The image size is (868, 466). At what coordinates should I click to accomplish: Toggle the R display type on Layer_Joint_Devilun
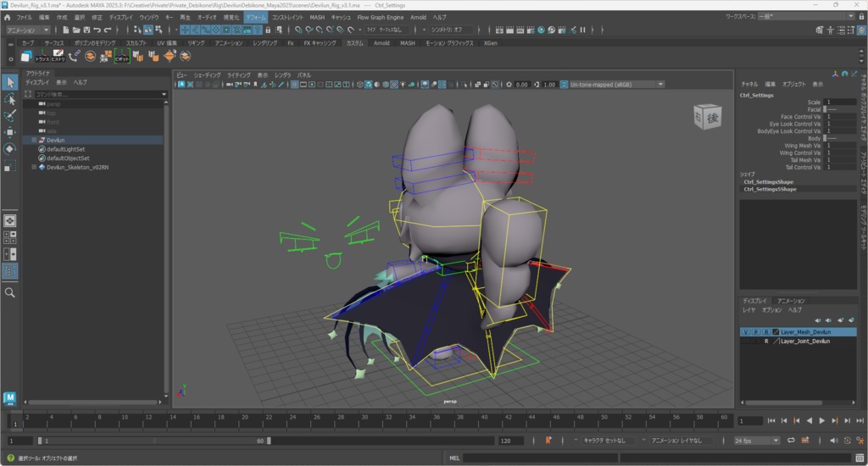pos(766,341)
